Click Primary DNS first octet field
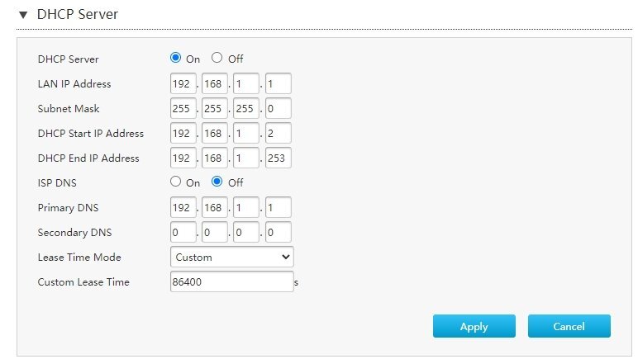 tap(183, 208)
